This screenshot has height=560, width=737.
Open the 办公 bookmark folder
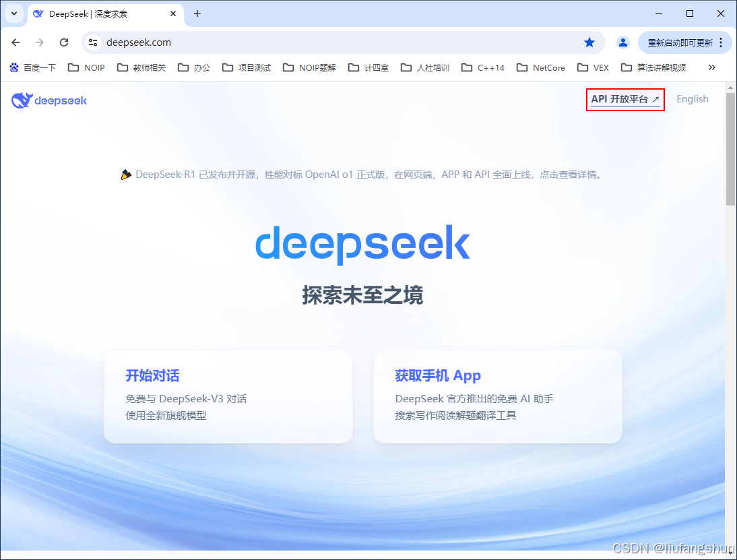[194, 67]
